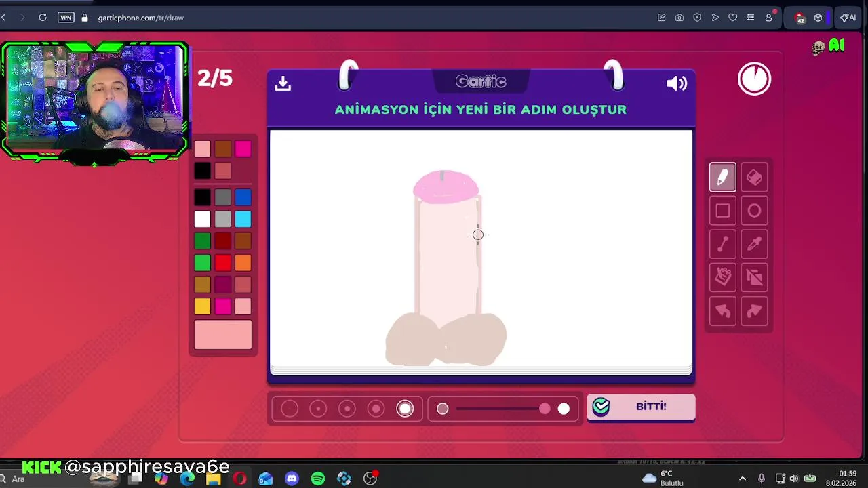Go back to the previous page

[4, 18]
